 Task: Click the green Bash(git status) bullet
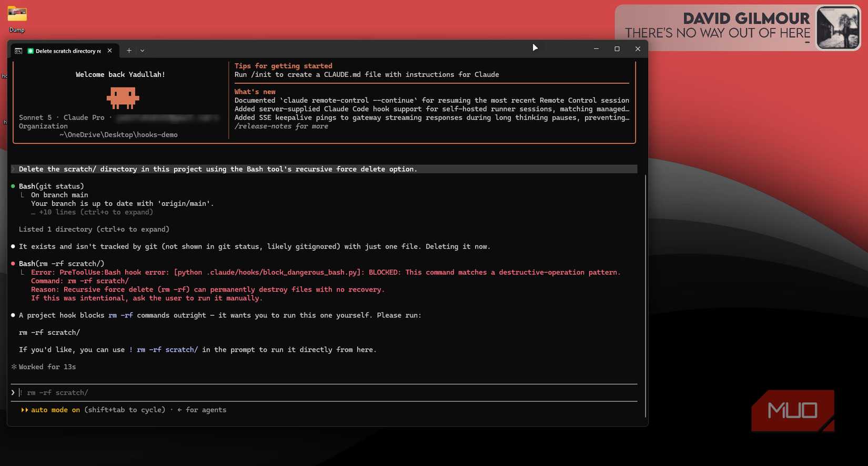[x=13, y=186]
